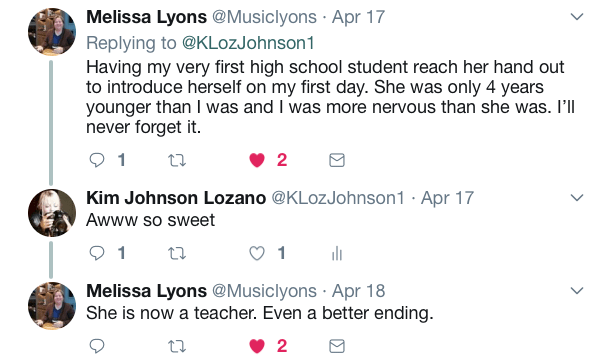This screenshot has height=360, width=608.
Task: Expand options chevron on Kim's tweet
Action: click(x=577, y=198)
